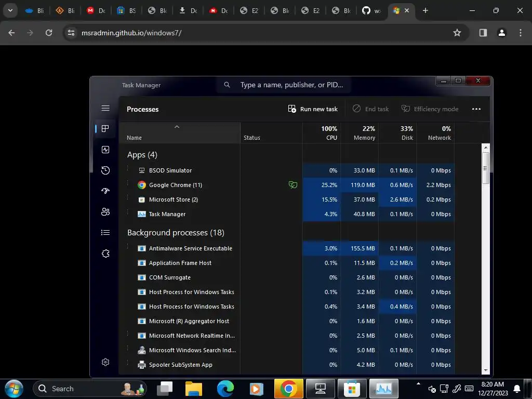Open Task View on the taskbar

(165, 389)
